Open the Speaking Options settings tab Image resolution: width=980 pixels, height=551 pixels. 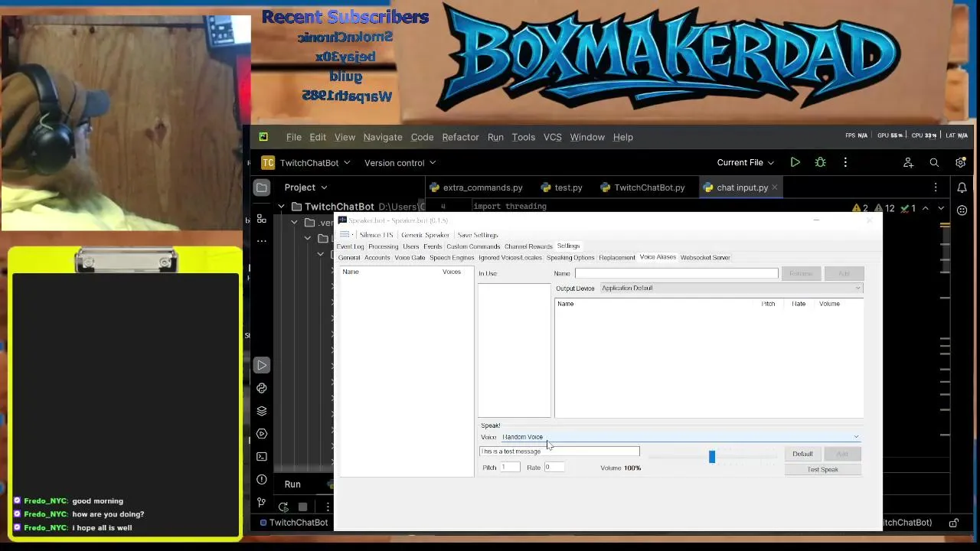coord(570,258)
